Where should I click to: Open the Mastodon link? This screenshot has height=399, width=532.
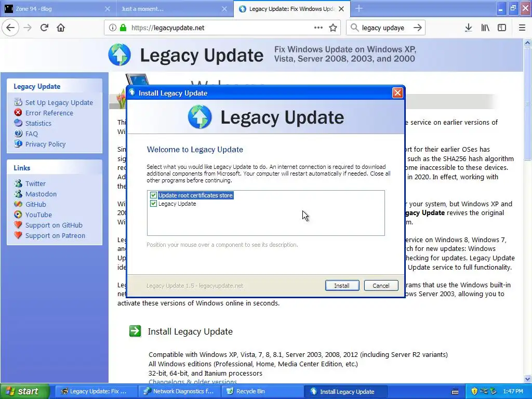pos(41,194)
